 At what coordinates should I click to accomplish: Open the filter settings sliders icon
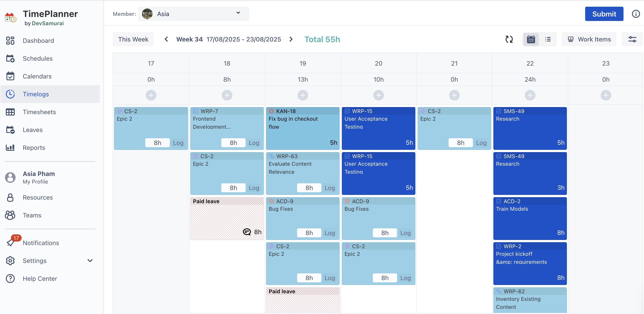pos(632,39)
